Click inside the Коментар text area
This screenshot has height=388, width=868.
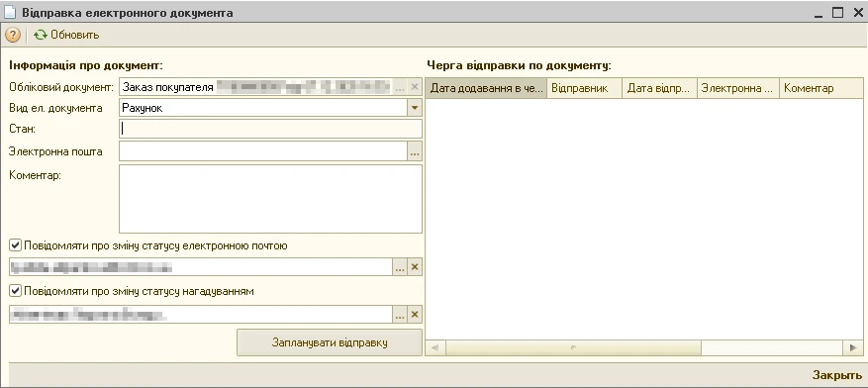tap(270, 199)
